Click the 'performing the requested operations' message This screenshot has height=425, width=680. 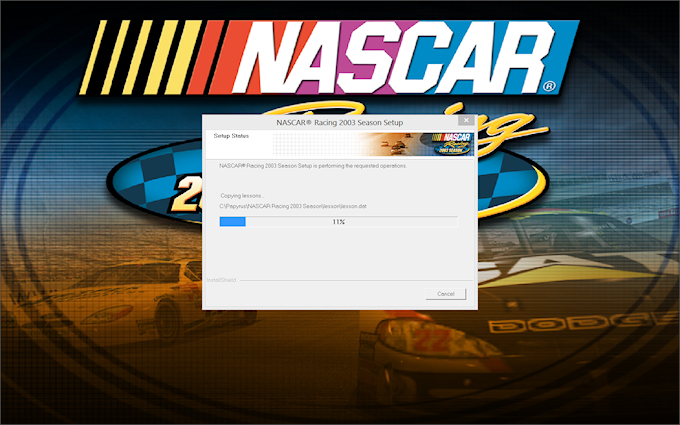(313, 166)
